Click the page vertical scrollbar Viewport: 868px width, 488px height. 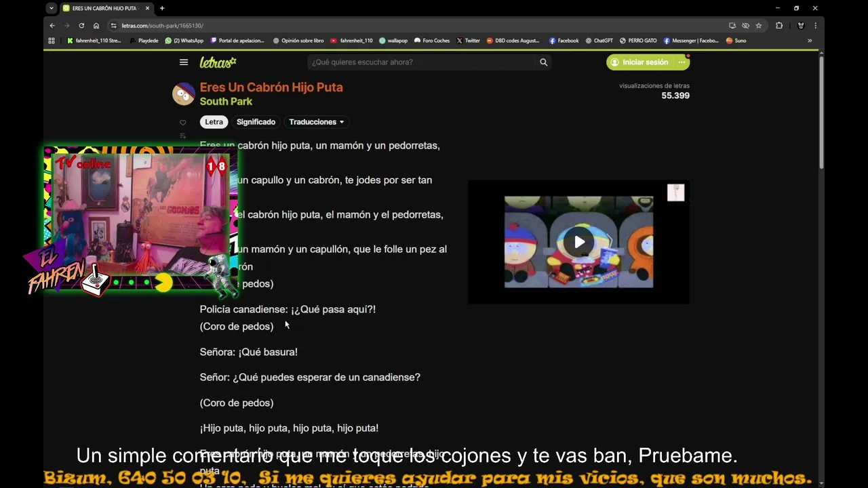(x=821, y=112)
